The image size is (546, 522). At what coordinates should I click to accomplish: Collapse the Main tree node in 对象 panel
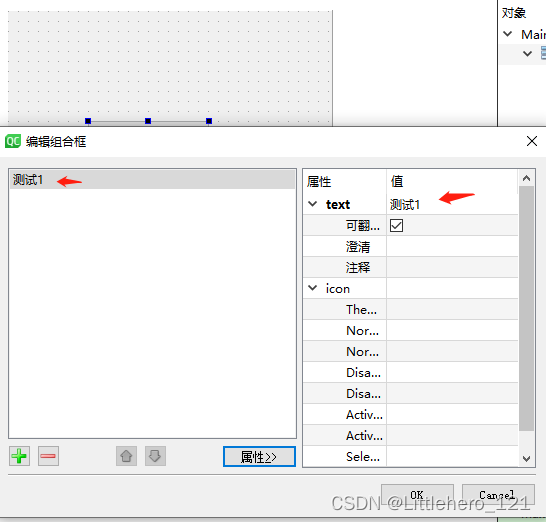tap(508, 34)
